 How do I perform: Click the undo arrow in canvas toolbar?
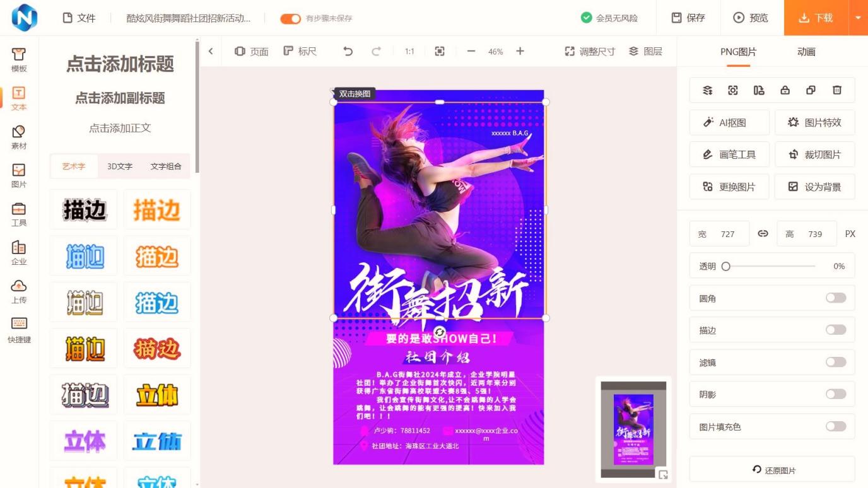348,51
